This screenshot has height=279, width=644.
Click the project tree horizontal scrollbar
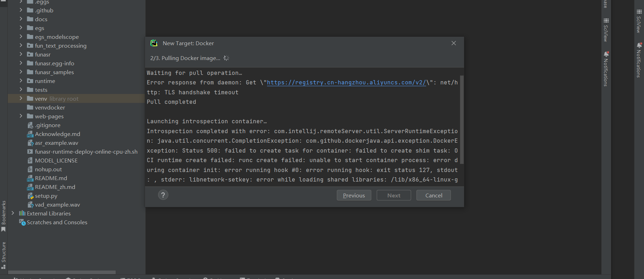pyautogui.click(x=62, y=272)
